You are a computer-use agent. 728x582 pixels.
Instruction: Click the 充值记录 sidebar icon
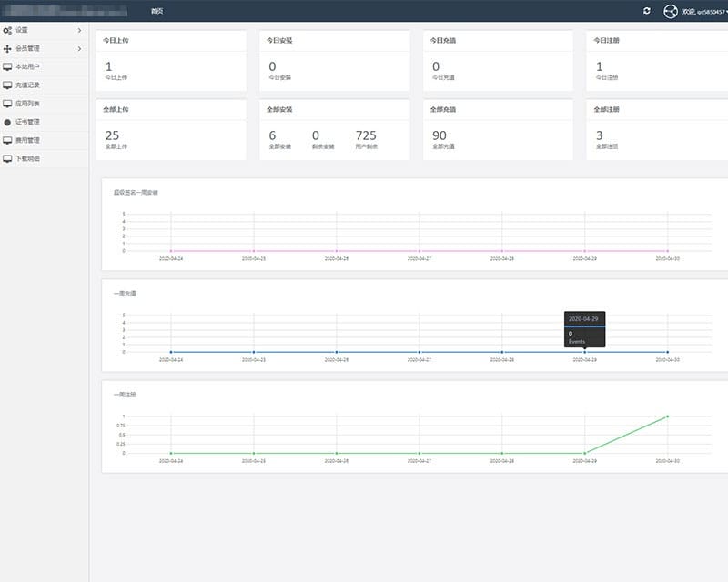point(7,85)
